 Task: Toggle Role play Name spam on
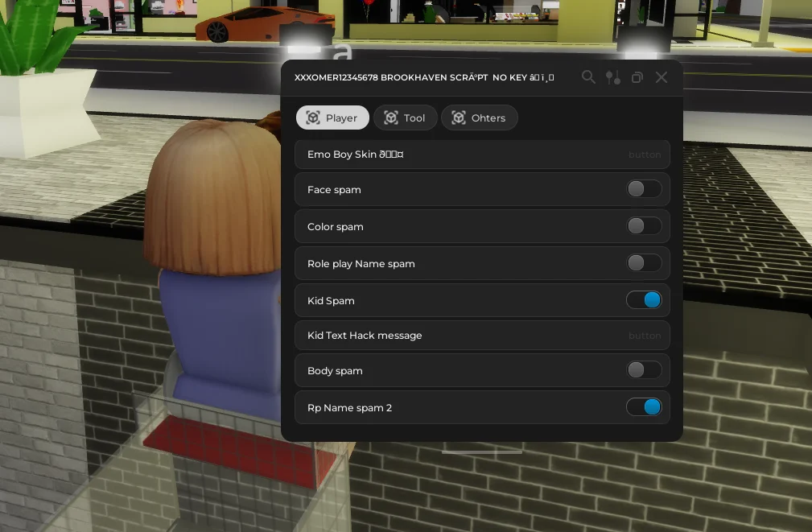tap(644, 263)
